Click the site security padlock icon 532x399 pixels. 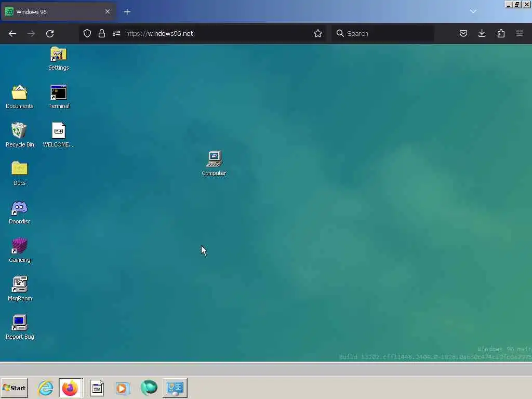pyautogui.click(x=101, y=33)
